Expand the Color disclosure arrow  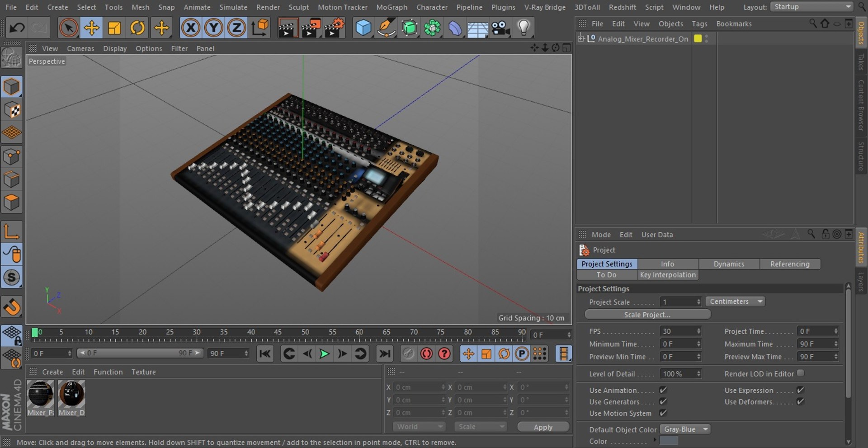pos(655,440)
